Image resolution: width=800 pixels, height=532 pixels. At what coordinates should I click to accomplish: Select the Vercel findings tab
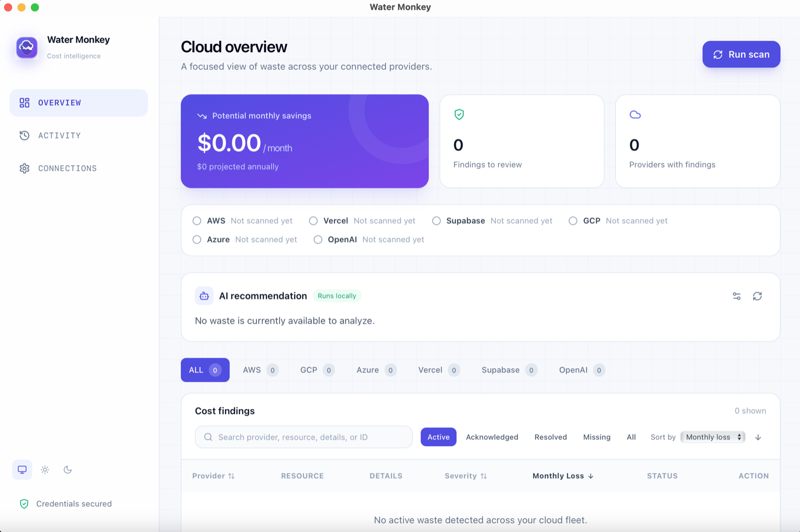point(439,370)
